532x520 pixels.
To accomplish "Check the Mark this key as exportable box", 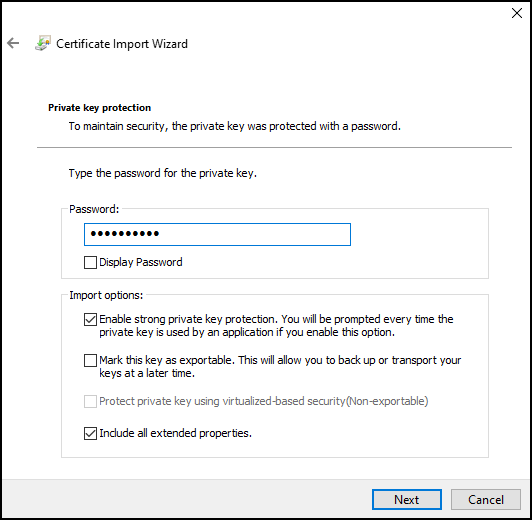I will point(90,360).
